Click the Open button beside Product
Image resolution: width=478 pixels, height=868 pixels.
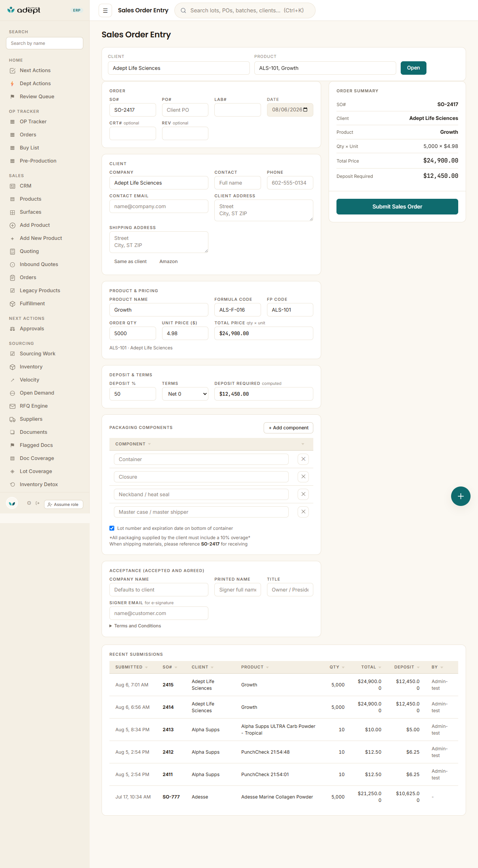(x=413, y=68)
